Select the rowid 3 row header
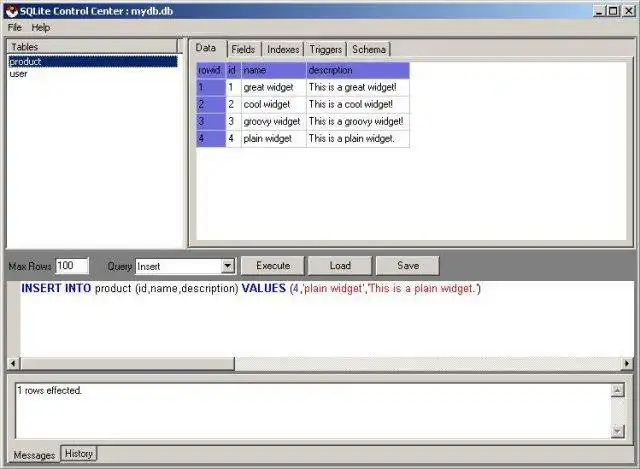The width and height of the screenshot is (640, 469). 211,121
